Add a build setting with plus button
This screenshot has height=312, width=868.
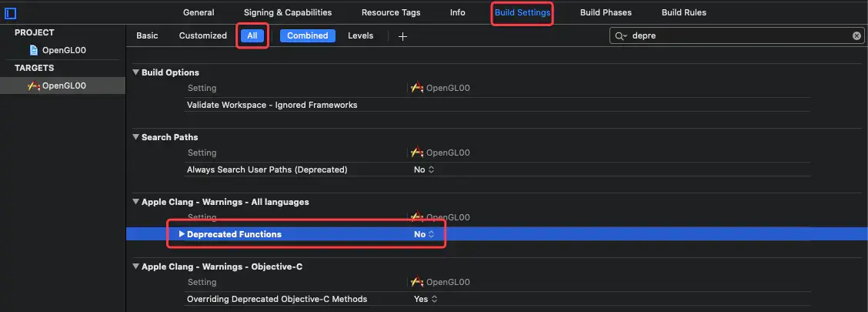403,36
